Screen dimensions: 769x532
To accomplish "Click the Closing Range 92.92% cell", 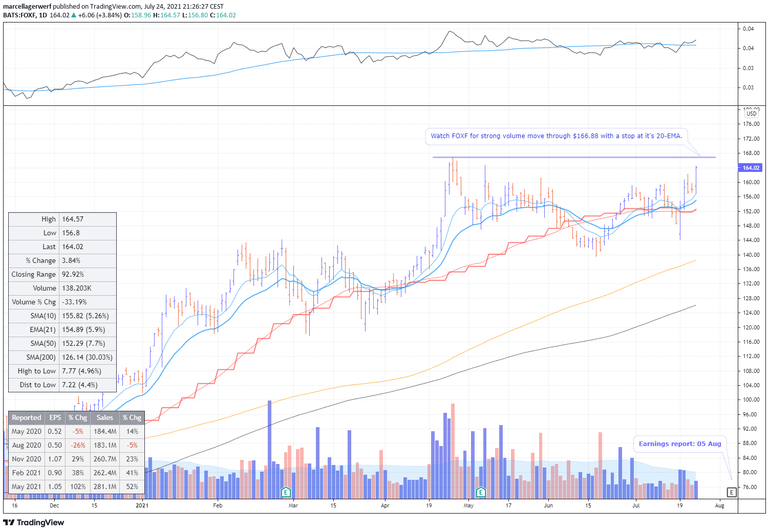I will pyautogui.click(x=88, y=274).
